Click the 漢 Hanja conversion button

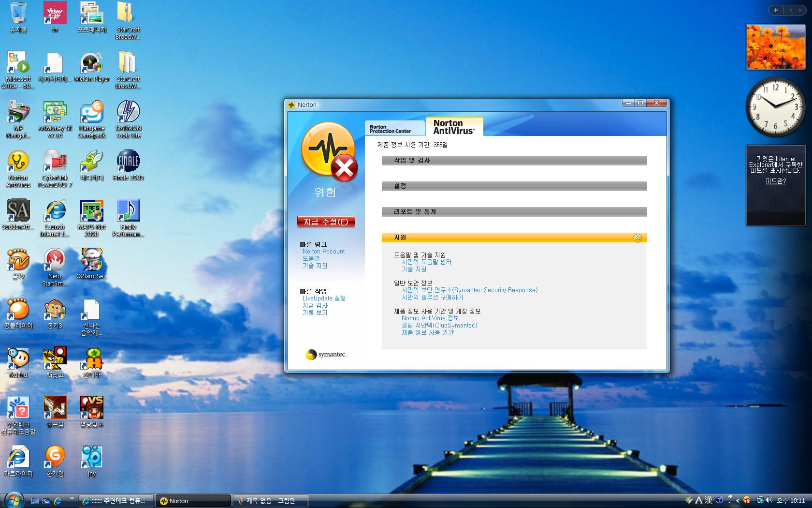(709, 500)
